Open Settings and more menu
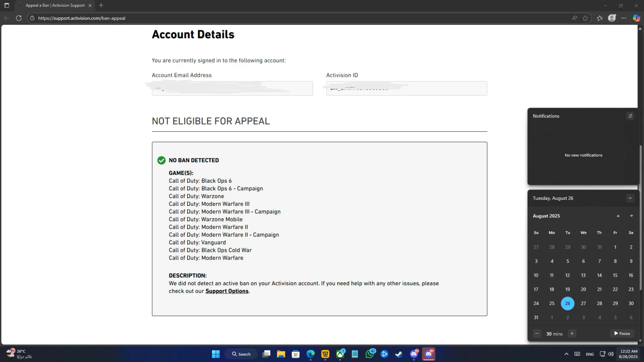This screenshot has height=362, width=644. click(624, 18)
